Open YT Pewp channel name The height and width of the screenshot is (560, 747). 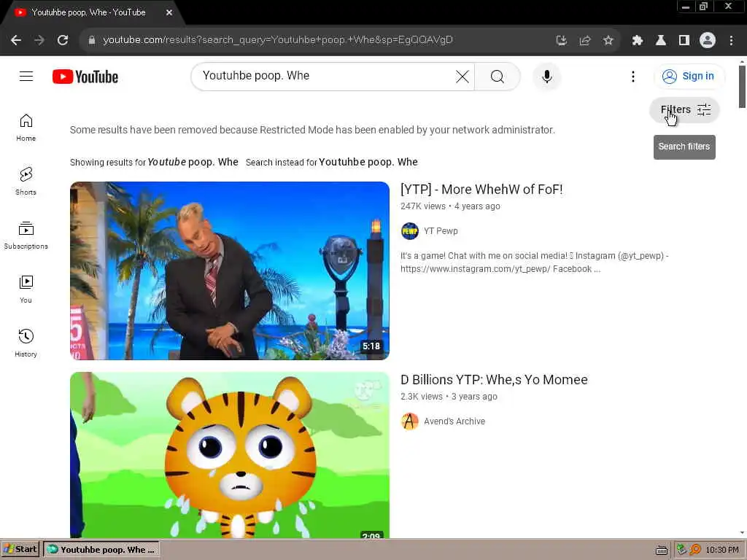[441, 231]
